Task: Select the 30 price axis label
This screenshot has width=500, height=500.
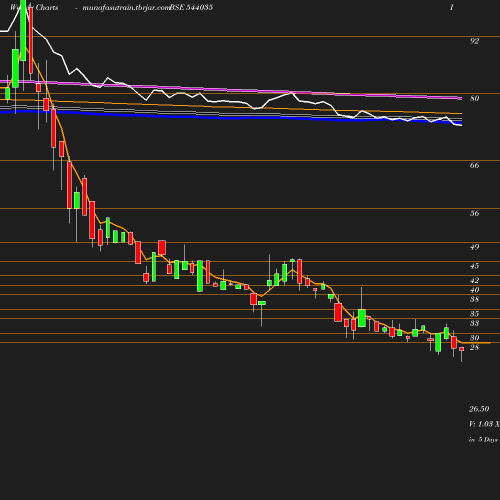Action: [474, 338]
